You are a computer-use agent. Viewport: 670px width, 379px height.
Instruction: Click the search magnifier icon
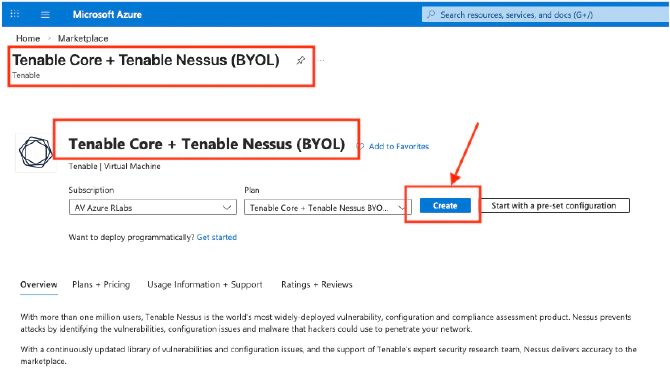[431, 15]
